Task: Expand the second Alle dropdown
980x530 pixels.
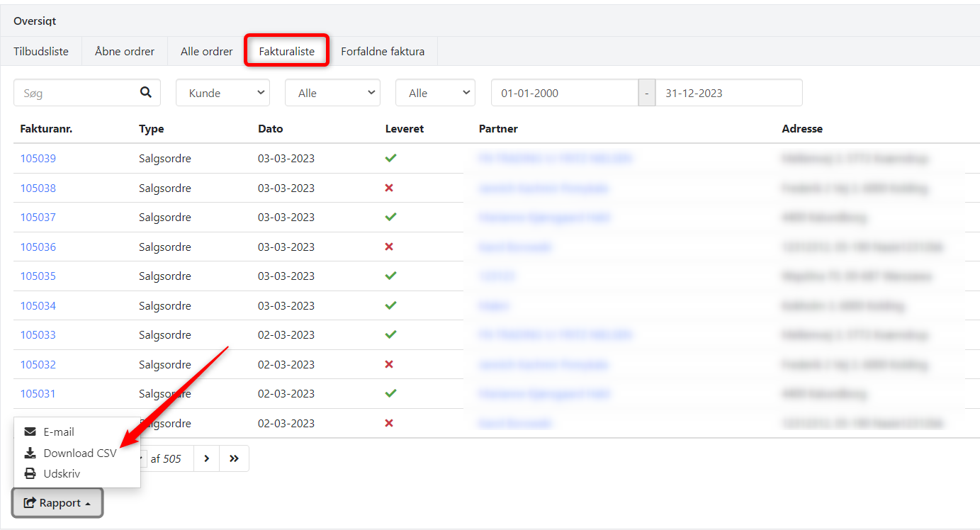Action: coord(435,93)
